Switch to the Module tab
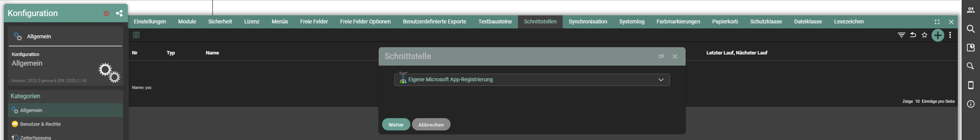 187,22
